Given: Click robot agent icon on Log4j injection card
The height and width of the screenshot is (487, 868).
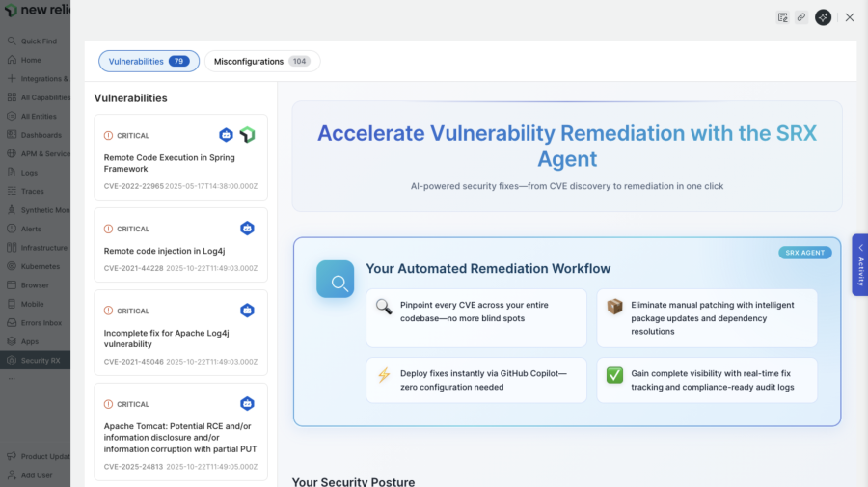Looking at the screenshot, I should [248, 229].
